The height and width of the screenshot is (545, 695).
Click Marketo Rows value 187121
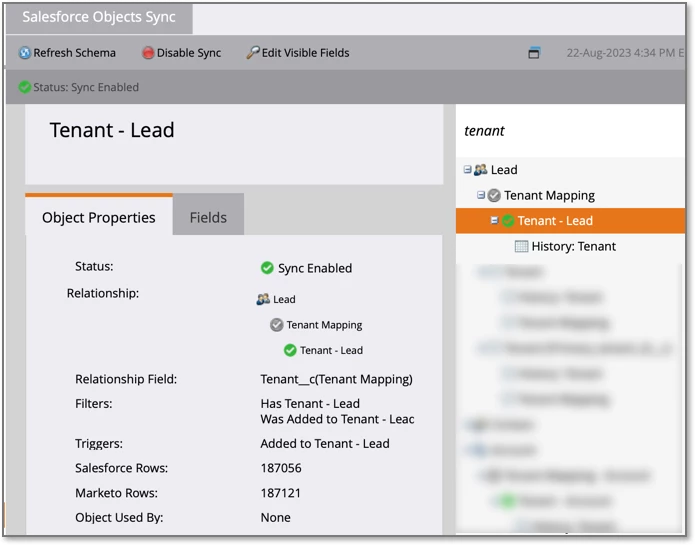[281, 493]
